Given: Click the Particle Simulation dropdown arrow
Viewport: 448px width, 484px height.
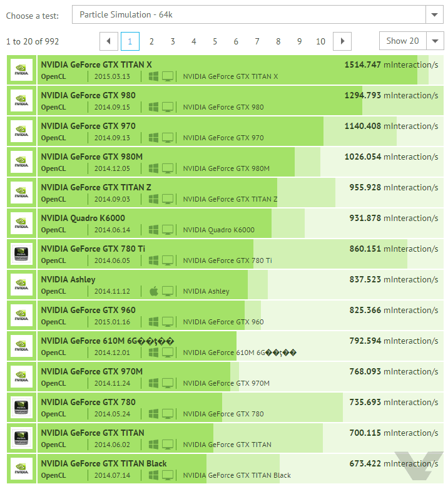Looking at the screenshot, I should point(434,14).
